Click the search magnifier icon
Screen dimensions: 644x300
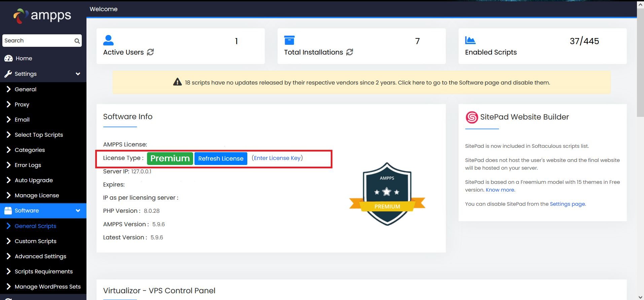77,41
